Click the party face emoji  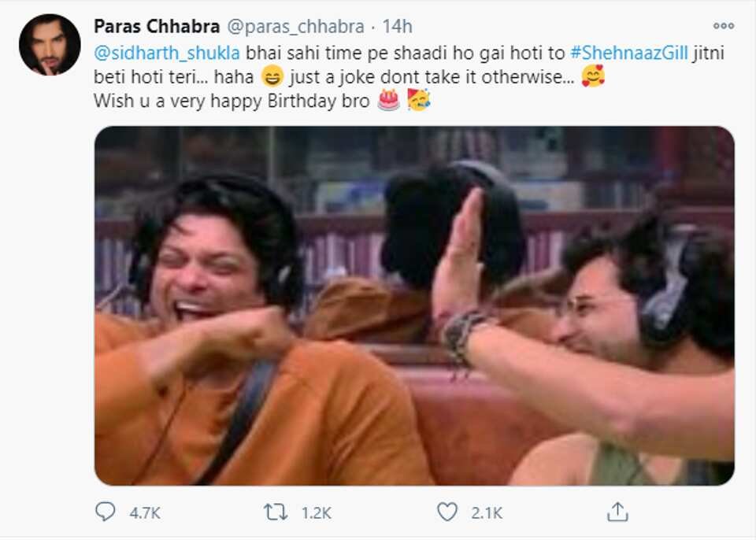pyautogui.click(x=418, y=101)
